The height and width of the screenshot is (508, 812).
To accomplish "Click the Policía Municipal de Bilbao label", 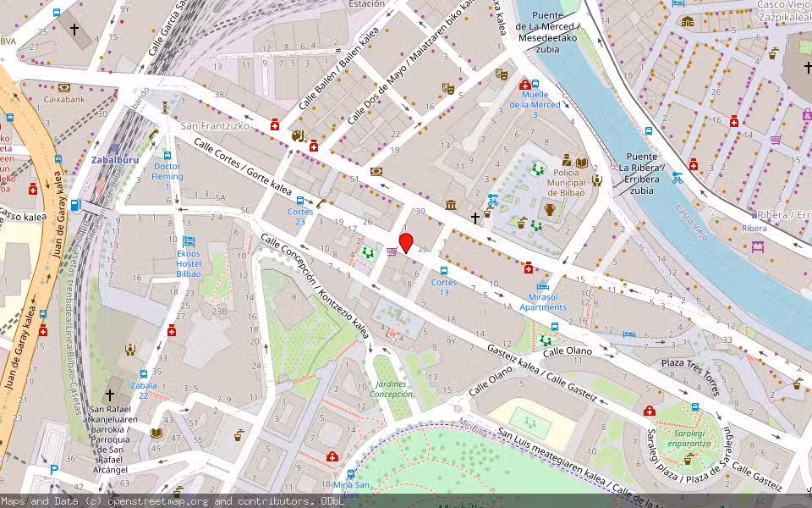I will pos(567,183).
